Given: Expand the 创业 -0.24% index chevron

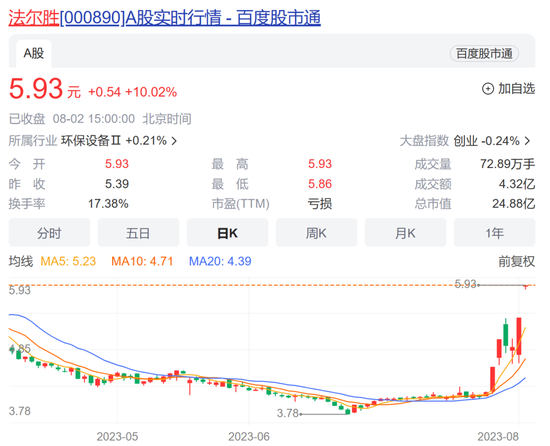Looking at the screenshot, I should (527, 141).
